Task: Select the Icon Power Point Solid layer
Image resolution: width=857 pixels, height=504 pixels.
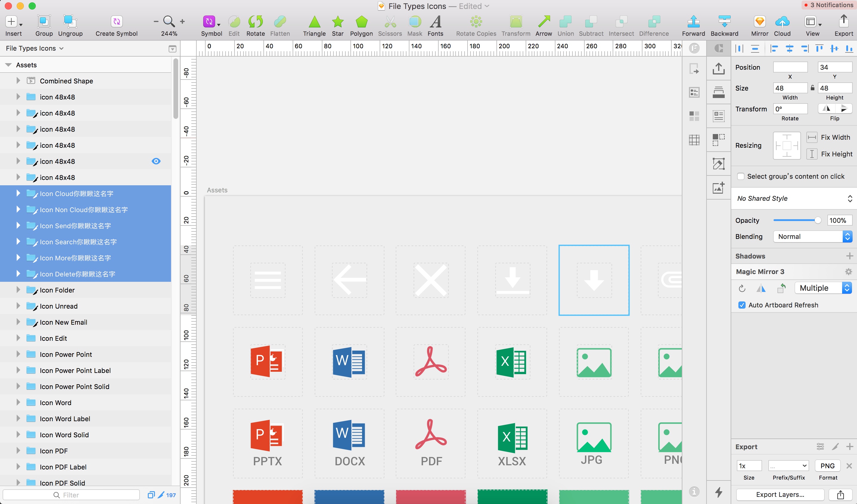Action: point(85,386)
